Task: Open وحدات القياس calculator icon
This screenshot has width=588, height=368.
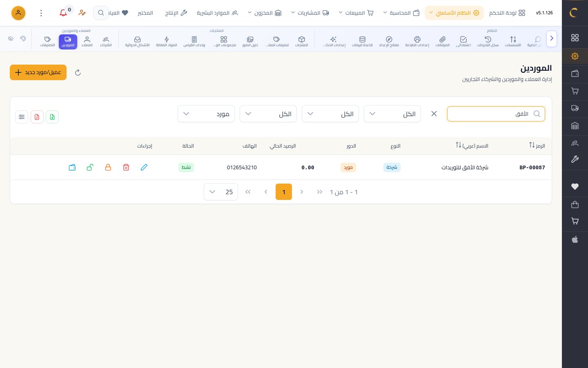Action: click(194, 41)
